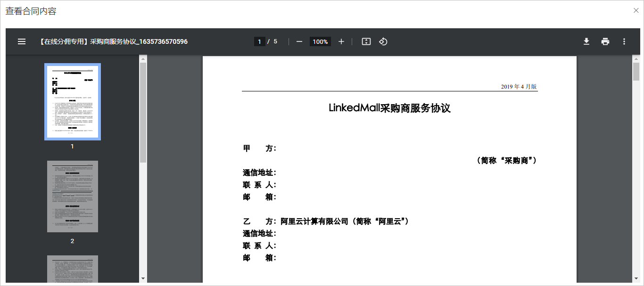644x286 pixels.
Task: Select page 2 thumbnail
Action: [73, 196]
